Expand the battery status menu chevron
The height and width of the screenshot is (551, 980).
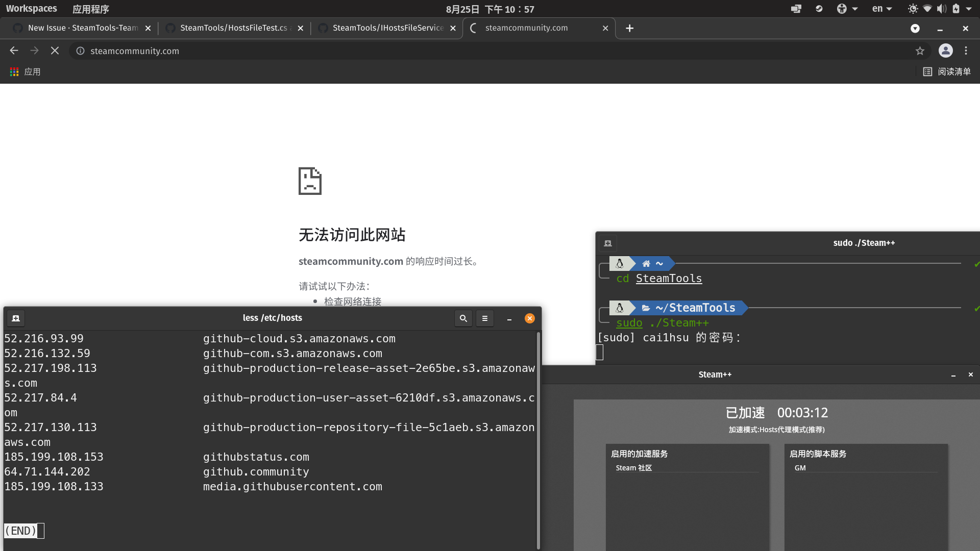point(969,9)
